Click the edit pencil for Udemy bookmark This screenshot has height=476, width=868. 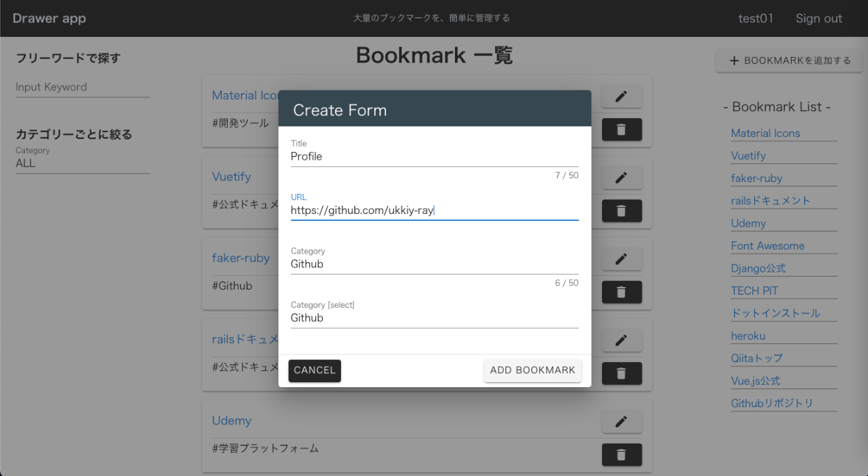[x=621, y=421]
